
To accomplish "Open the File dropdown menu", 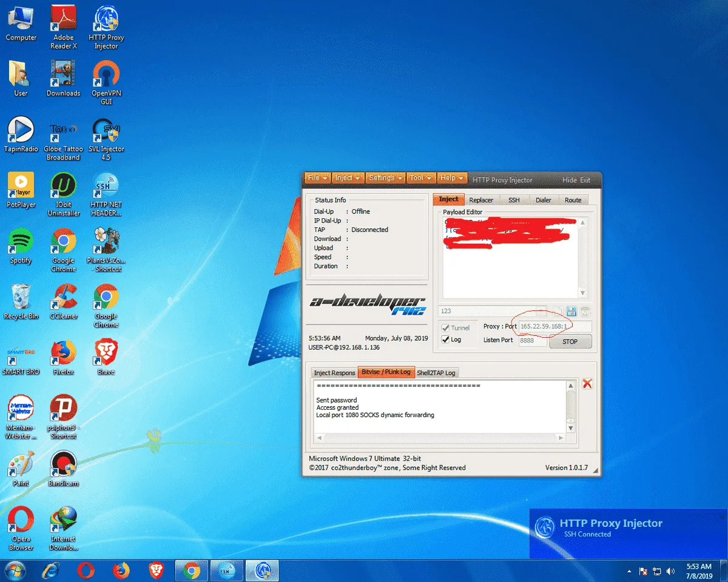I will [x=318, y=178].
